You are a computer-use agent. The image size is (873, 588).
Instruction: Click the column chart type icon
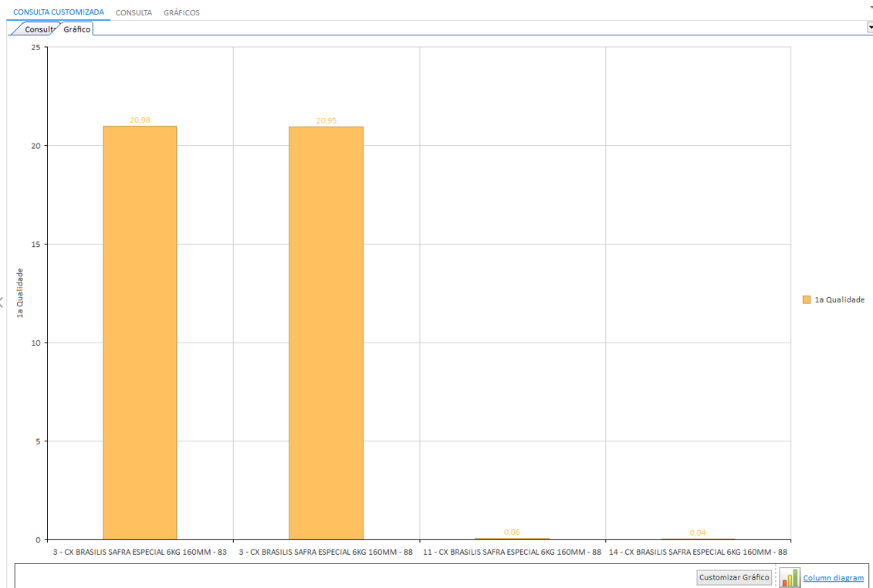[x=790, y=578]
